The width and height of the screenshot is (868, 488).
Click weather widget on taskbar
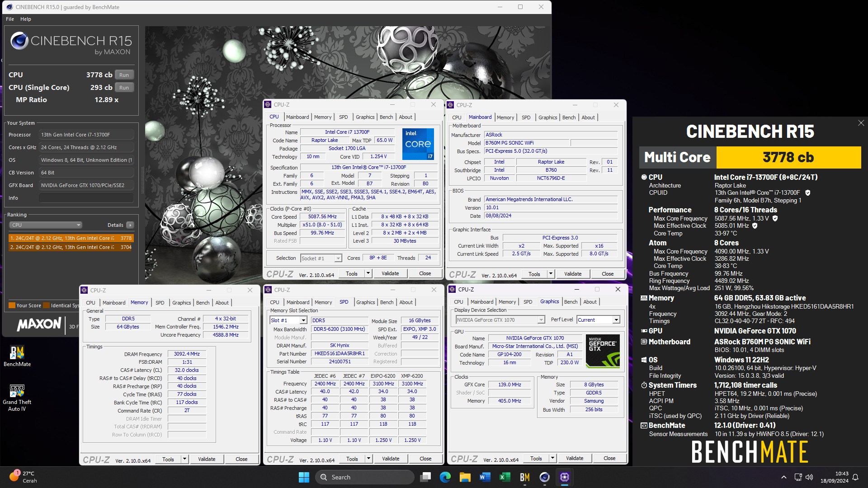(x=23, y=477)
